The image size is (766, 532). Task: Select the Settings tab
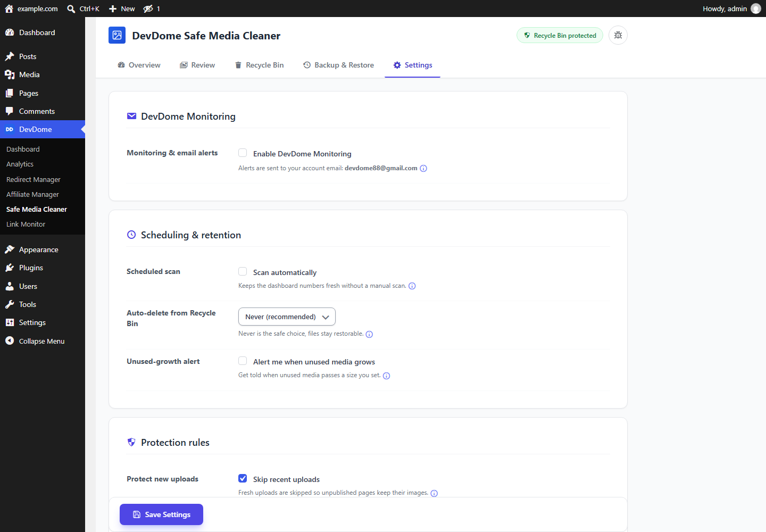pos(412,65)
